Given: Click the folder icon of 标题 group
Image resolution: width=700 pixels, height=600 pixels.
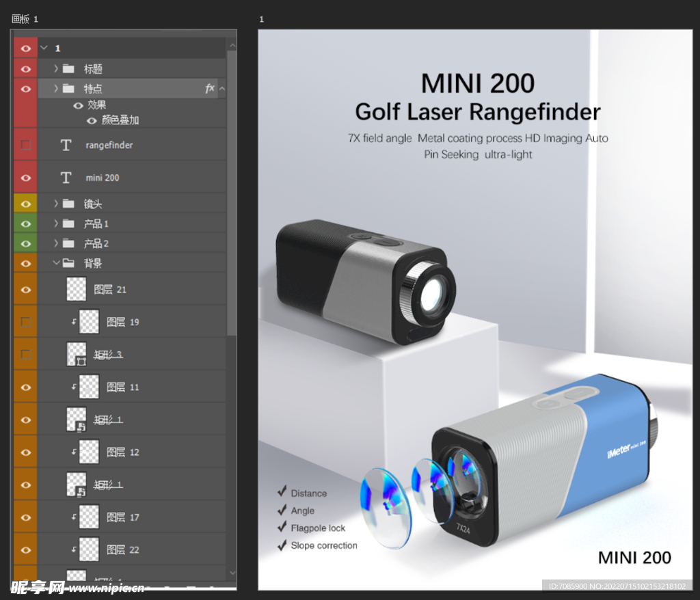Looking at the screenshot, I should point(68,68).
